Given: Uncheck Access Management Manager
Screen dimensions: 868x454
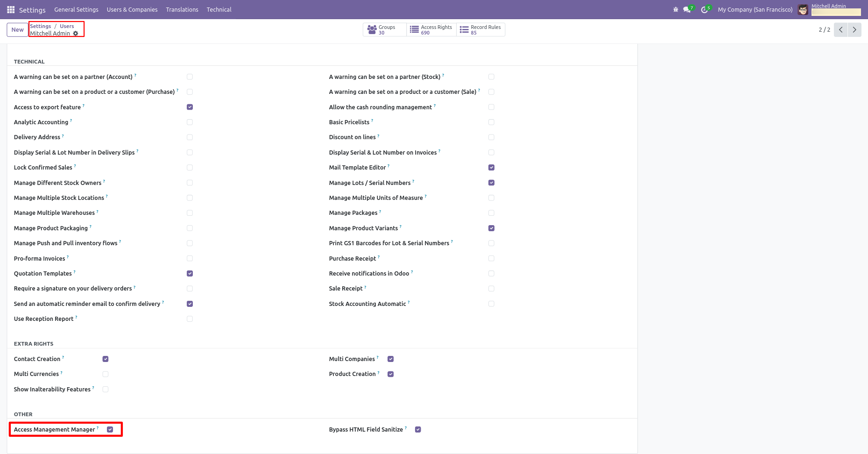Looking at the screenshot, I should click(x=110, y=429).
